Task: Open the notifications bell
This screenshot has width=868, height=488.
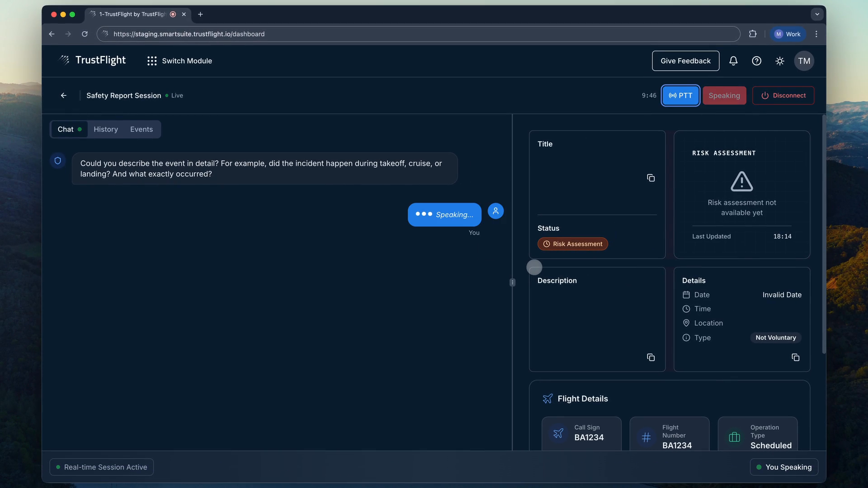Action: coord(733,61)
